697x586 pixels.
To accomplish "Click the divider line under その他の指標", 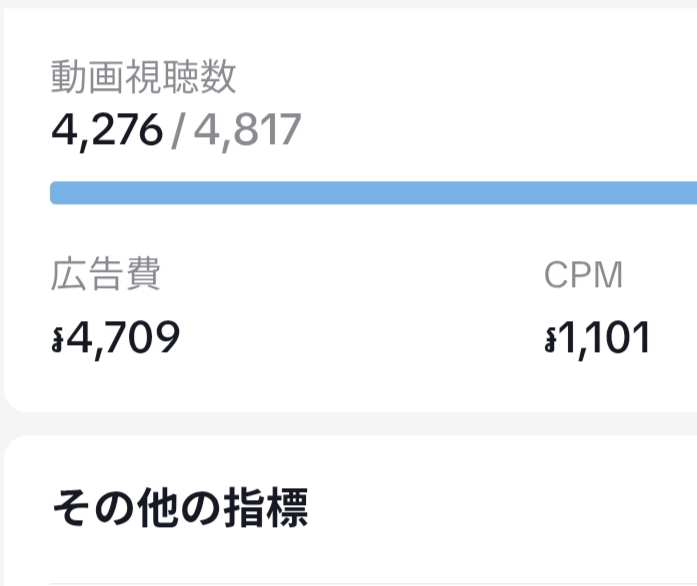I will 372,583.
